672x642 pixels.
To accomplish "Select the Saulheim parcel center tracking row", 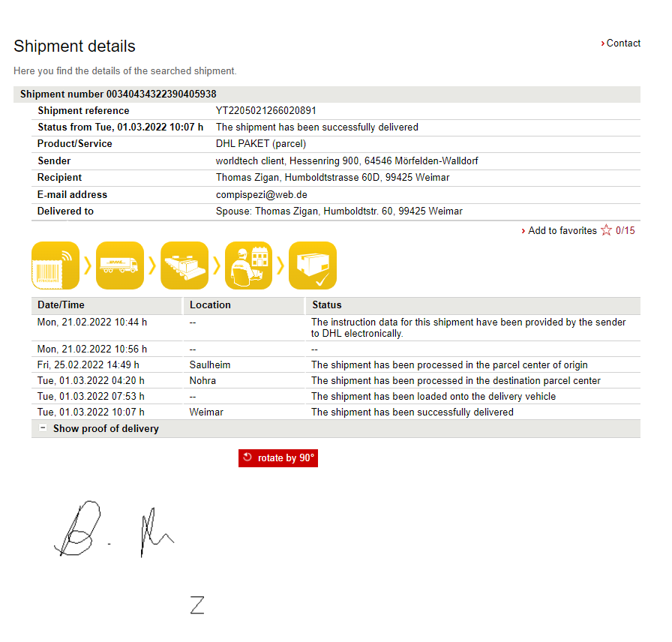I will 335,365.
